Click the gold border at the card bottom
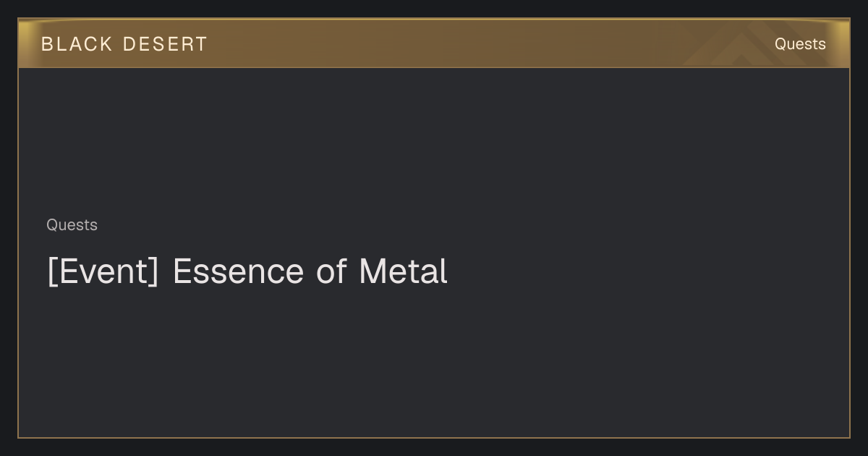The height and width of the screenshot is (456, 868). pos(434,437)
